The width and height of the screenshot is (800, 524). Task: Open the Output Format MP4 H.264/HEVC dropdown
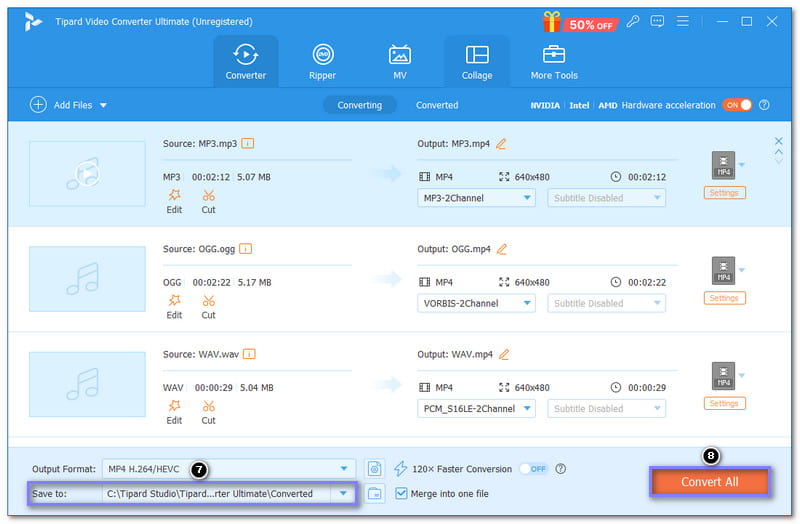[x=229, y=468]
